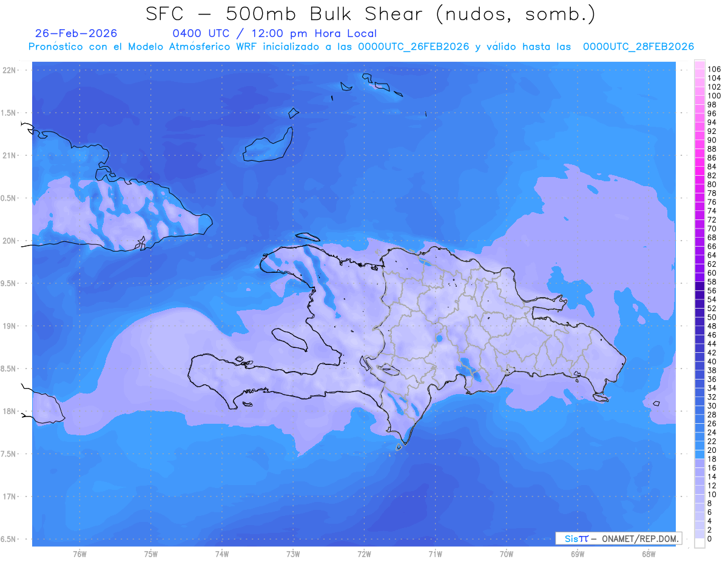Click Great Inagua island north of Haiti
Viewport: 728px width, 562px height.
click(x=269, y=145)
